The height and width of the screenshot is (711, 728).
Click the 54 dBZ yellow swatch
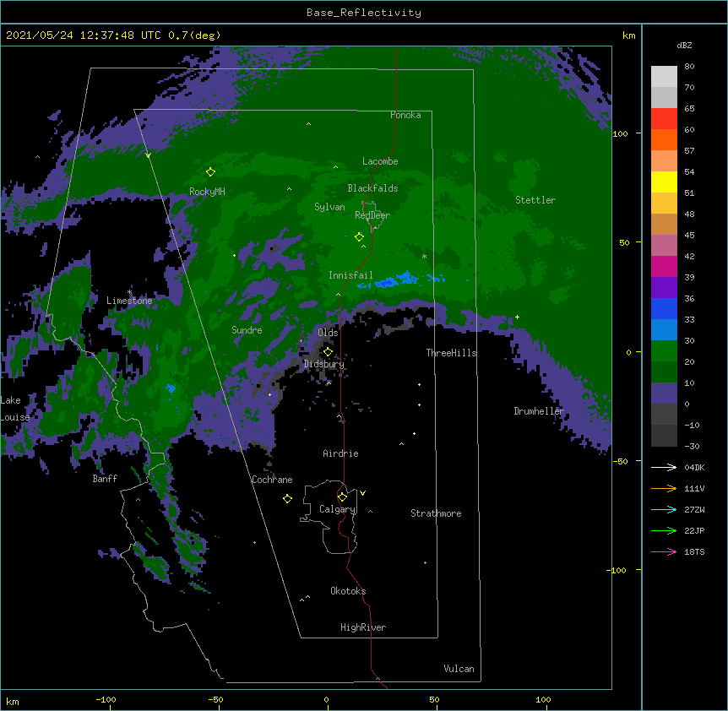(664, 182)
